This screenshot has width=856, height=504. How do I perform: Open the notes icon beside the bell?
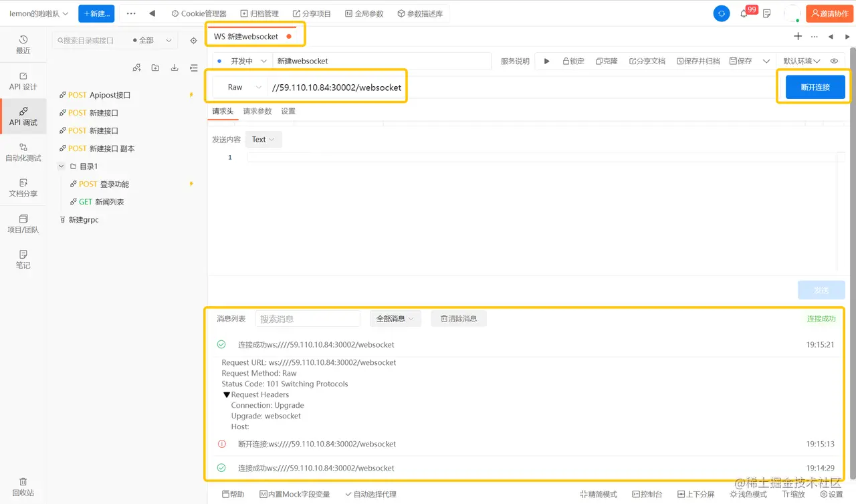(767, 13)
